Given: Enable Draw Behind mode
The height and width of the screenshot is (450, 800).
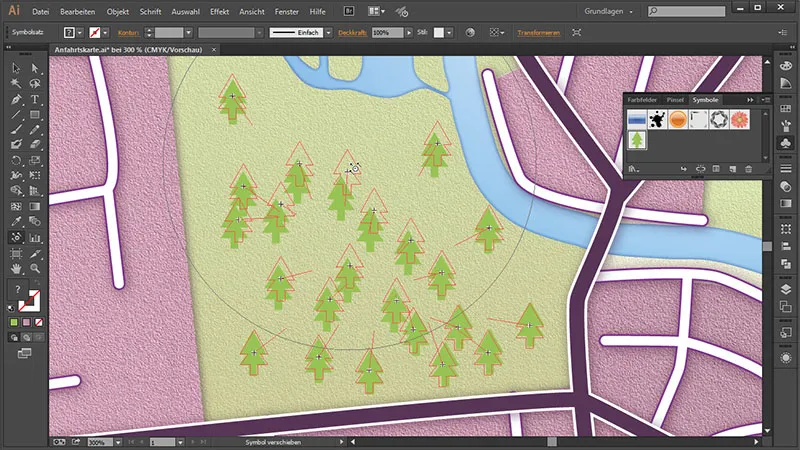Looking at the screenshot, I should (x=26, y=337).
